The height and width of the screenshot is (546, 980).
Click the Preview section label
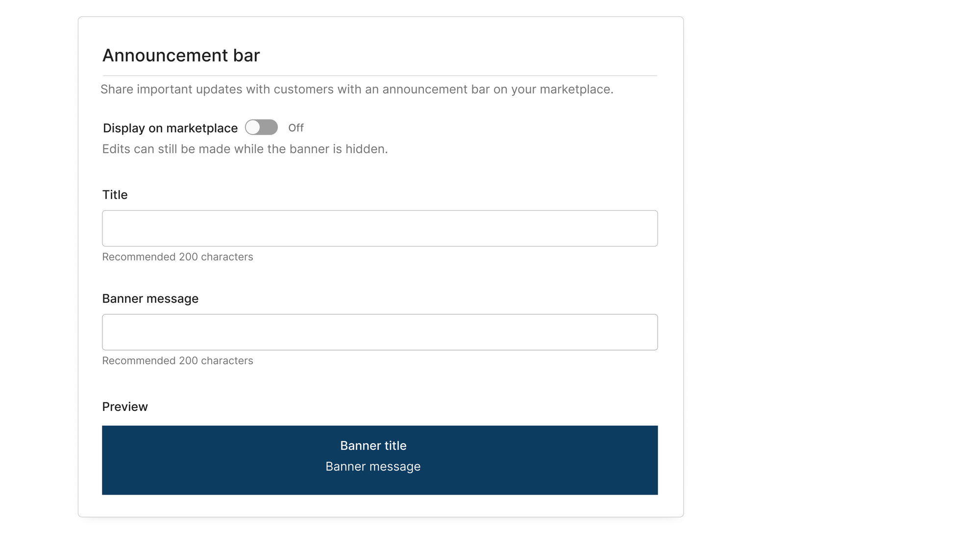pyautogui.click(x=125, y=407)
